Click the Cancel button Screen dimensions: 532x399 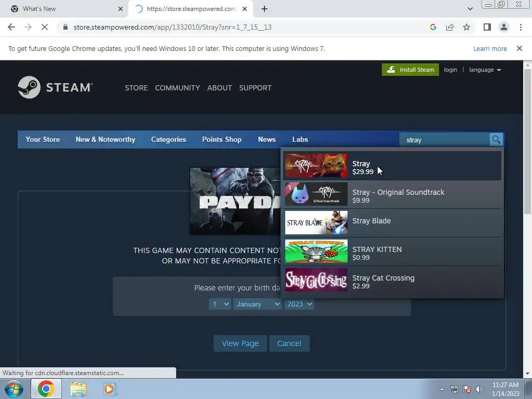click(289, 343)
